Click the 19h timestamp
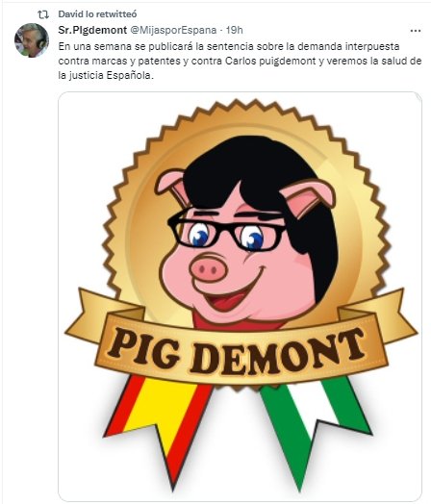This screenshot has width=431, height=504. (x=235, y=30)
